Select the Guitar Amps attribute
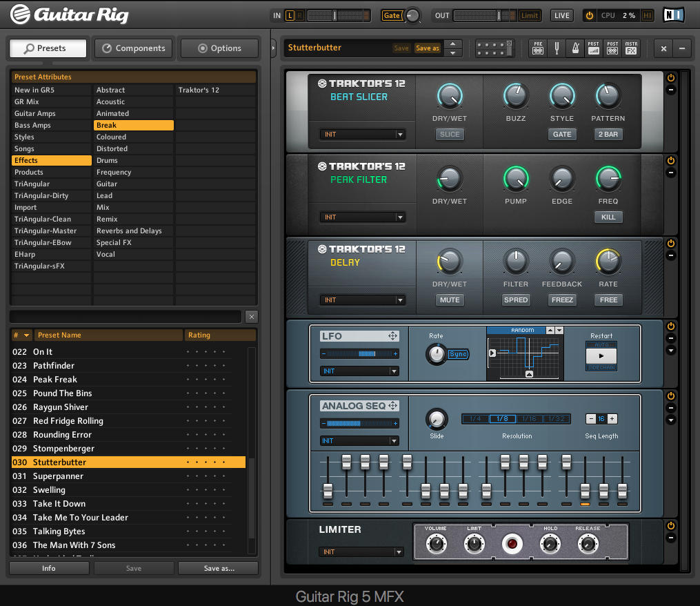Image resolution: width=700 pixels, height=606 pixels. [x=51, y=113]
